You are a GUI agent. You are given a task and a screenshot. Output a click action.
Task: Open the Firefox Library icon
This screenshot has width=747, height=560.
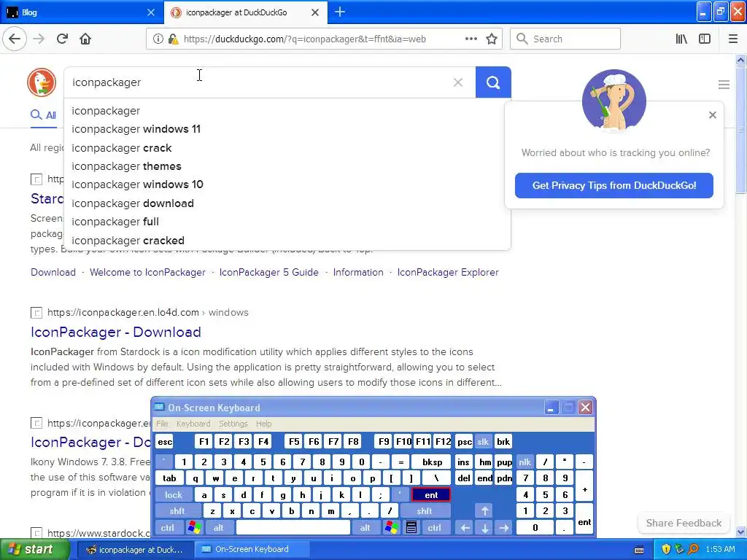pyautogui.click(x=681, y=39)
